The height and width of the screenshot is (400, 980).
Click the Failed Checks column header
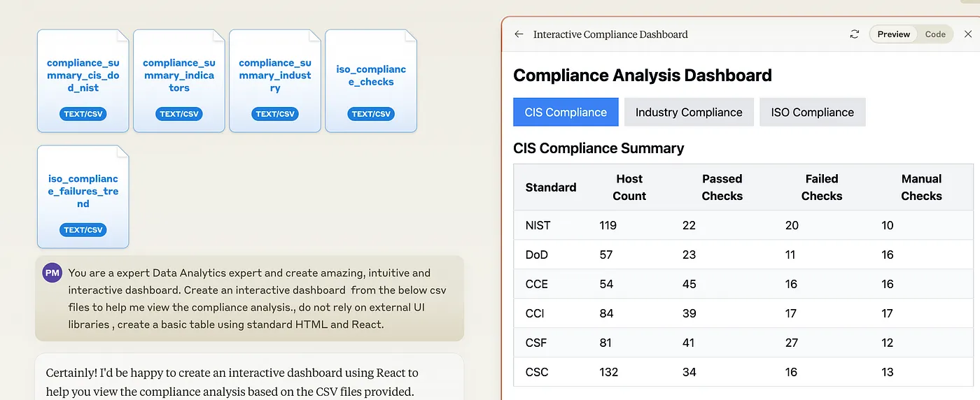tap(821, 187)
